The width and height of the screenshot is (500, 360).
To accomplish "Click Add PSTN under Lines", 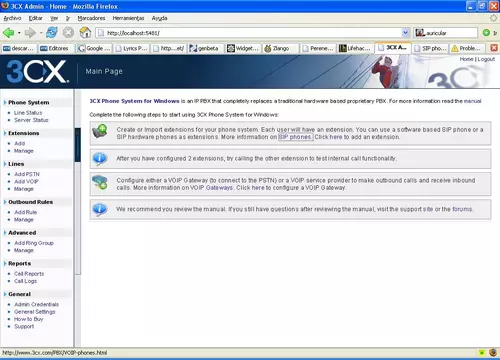I will (27, 174).
